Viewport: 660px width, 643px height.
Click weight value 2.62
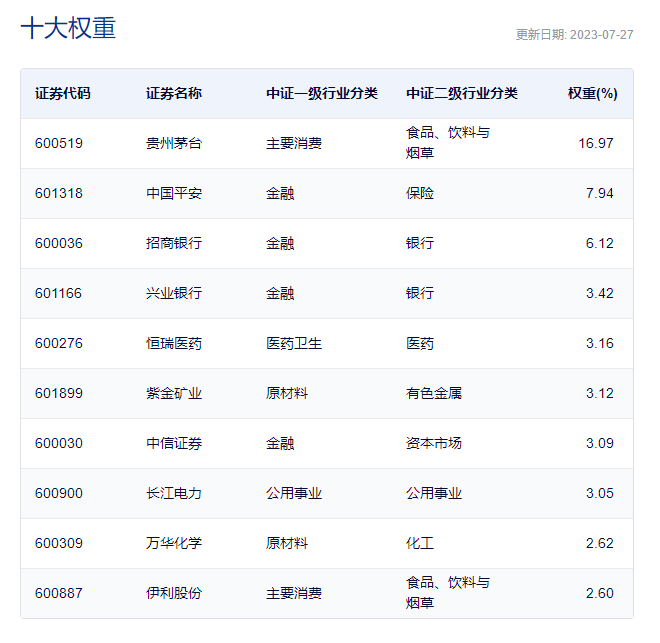(x=600, y=544)
